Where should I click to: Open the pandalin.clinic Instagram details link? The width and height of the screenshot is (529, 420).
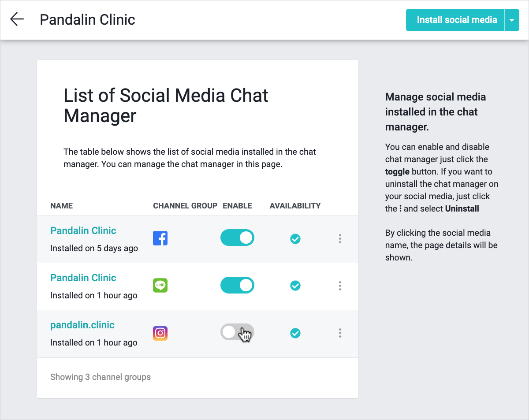[x=82, y=325]
